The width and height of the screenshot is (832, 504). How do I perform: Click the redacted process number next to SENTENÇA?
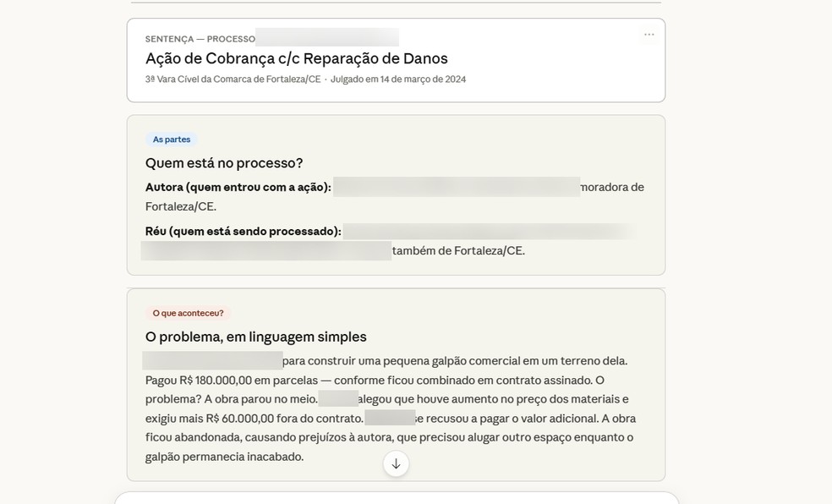[329, 37]
